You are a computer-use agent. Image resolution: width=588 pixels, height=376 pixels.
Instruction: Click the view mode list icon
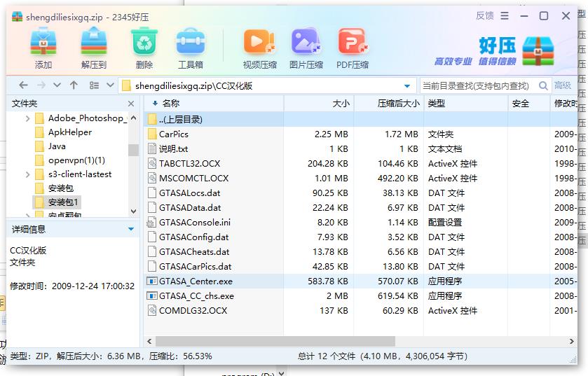94,85
